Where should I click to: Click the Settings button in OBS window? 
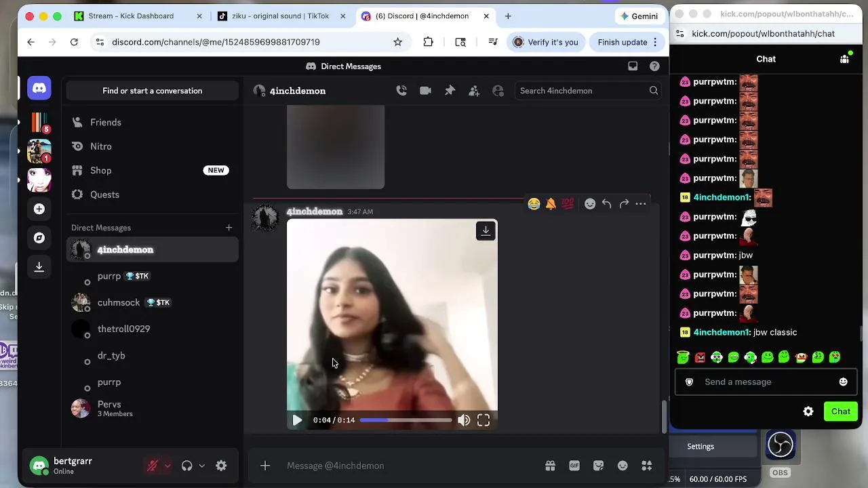[701, 447]
